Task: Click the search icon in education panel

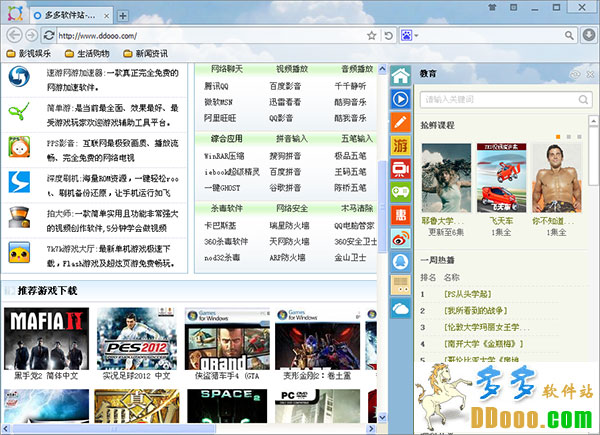Action: pyautogui.click(x=583, y=99)
